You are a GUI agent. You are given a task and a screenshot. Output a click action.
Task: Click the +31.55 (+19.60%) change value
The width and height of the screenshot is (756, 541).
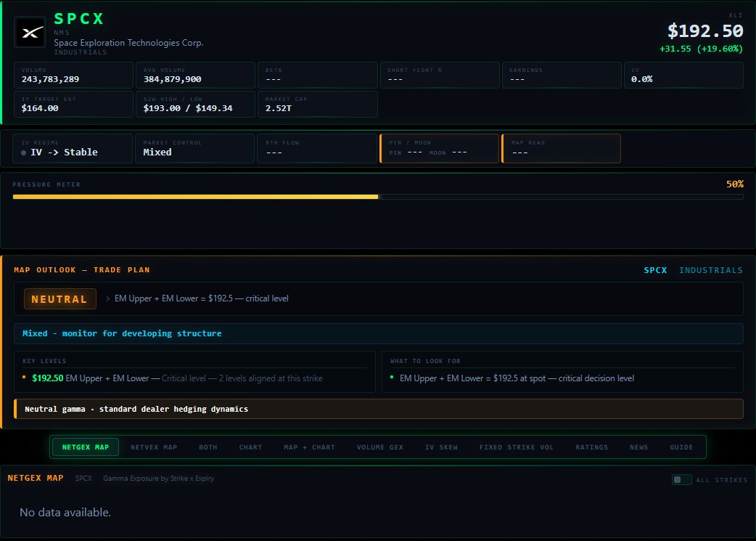[x=701, y=49]
